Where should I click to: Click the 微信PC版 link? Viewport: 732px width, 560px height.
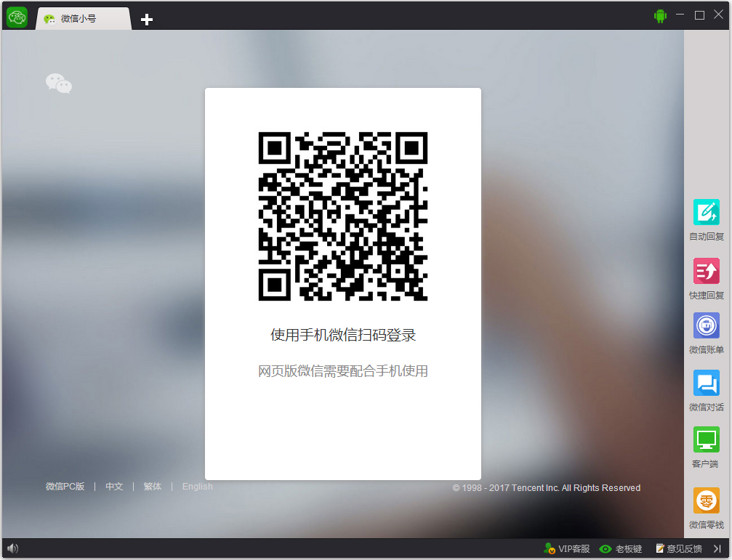65,486
